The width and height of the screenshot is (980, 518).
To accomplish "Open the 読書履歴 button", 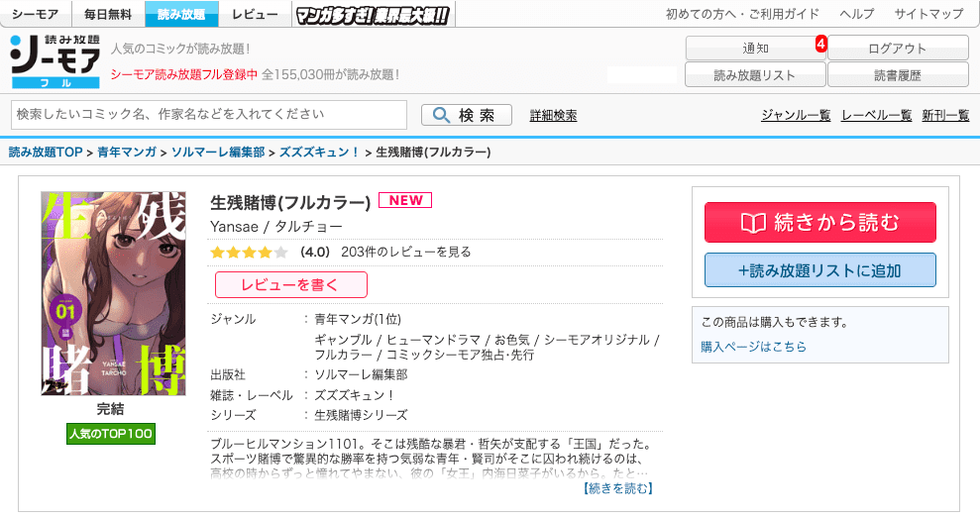I will tap(897, 75).
